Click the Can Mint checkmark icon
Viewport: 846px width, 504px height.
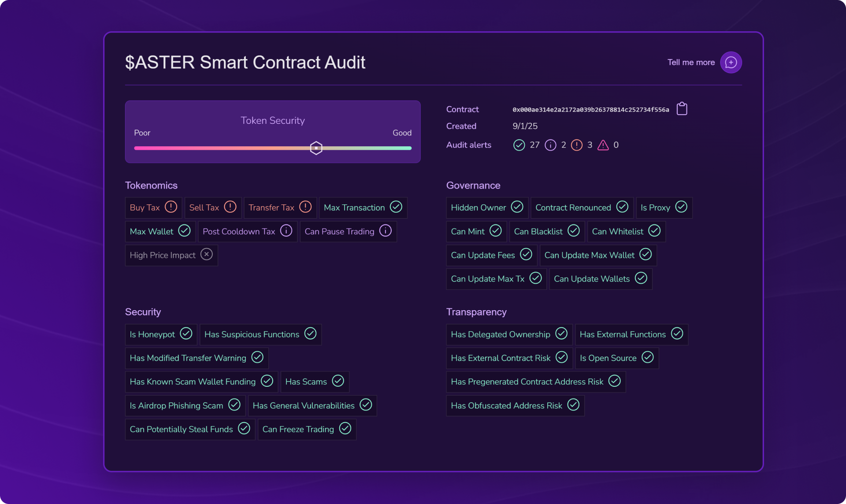[496, 230]
